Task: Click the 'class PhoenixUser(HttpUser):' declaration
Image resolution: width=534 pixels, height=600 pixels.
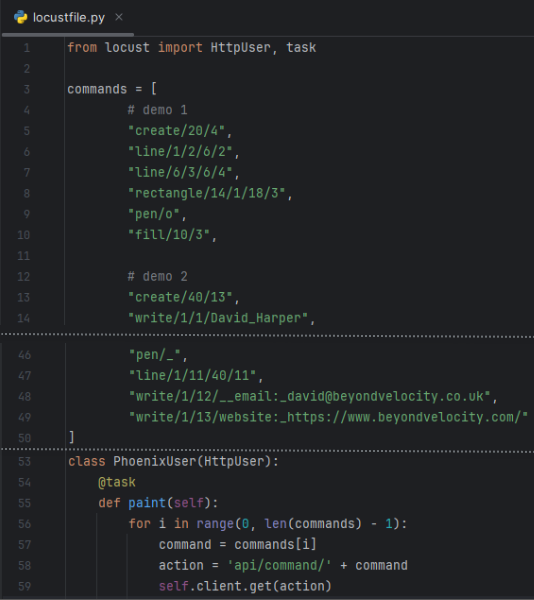Action: tap(173, 461)
